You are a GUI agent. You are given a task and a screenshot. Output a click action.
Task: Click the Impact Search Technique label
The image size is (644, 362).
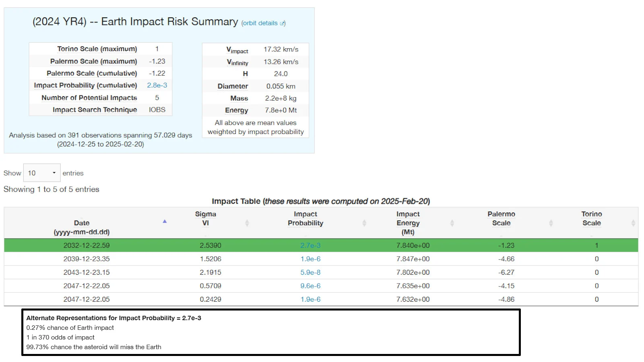coord(95,110)
